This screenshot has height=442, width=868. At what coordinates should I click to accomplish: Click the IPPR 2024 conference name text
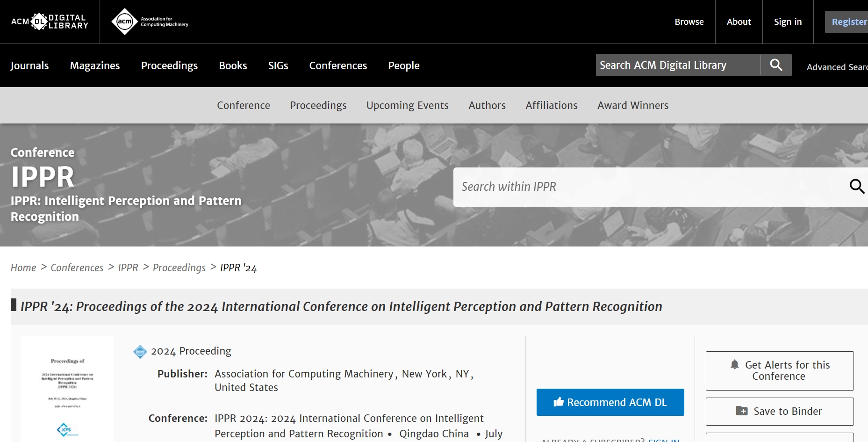pos(349,426)
